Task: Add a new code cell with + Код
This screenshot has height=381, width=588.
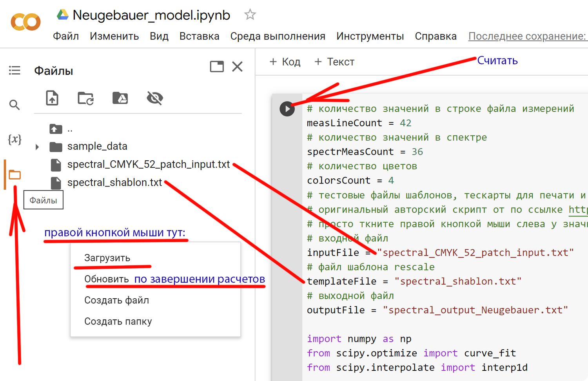Action: point(285,62)
